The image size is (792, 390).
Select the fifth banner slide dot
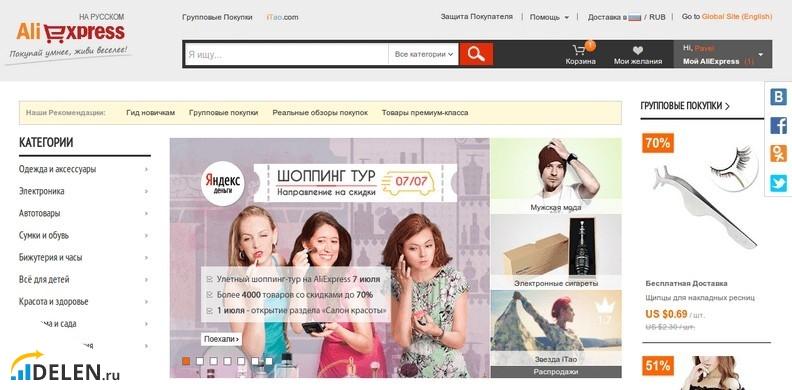[x=241, y=361]
